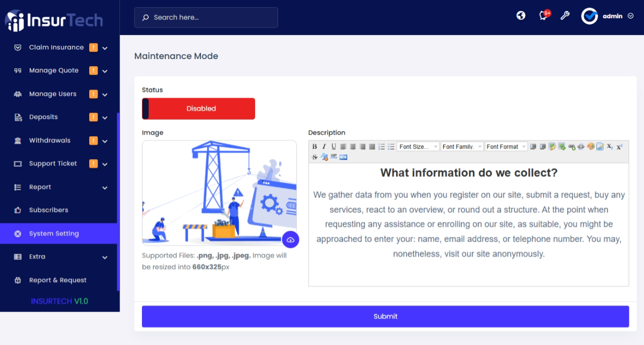The image size is (644, 345).
Task: Align description text to the right
Action: [x=362, y=147]
